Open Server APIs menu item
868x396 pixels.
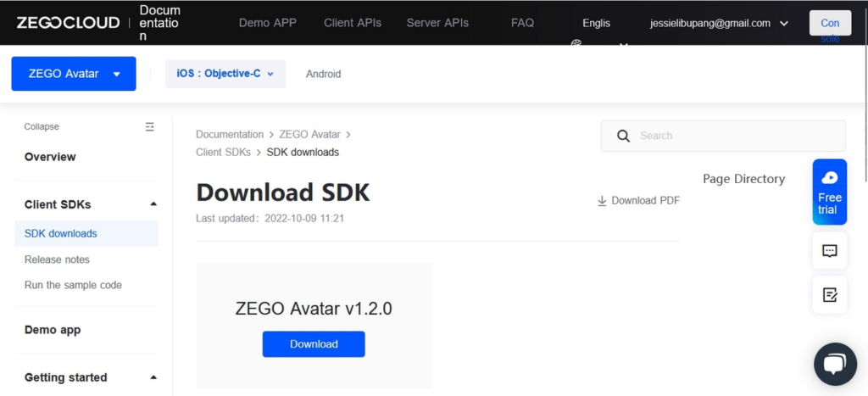[437, 23]
